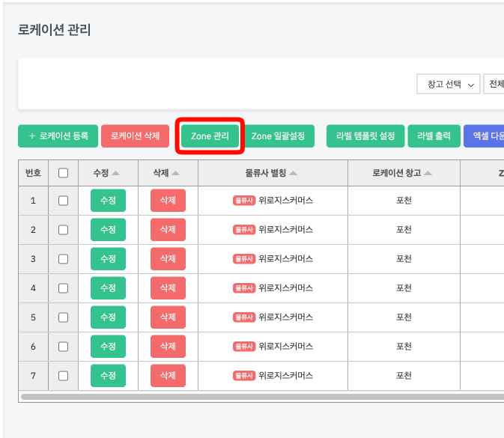
Task: Click the 삭제 column sort arrow
Action: pos(175,173)
